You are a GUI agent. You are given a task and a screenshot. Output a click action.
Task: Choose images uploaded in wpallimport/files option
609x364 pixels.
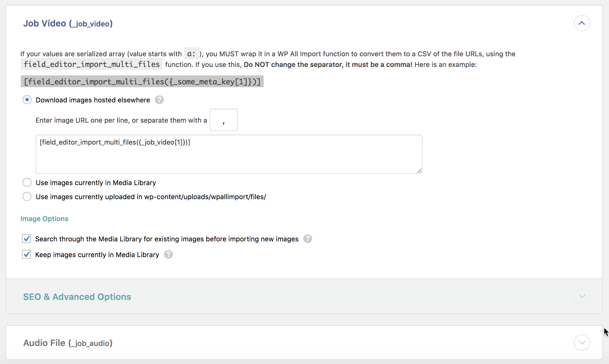[x=27, y=197]
